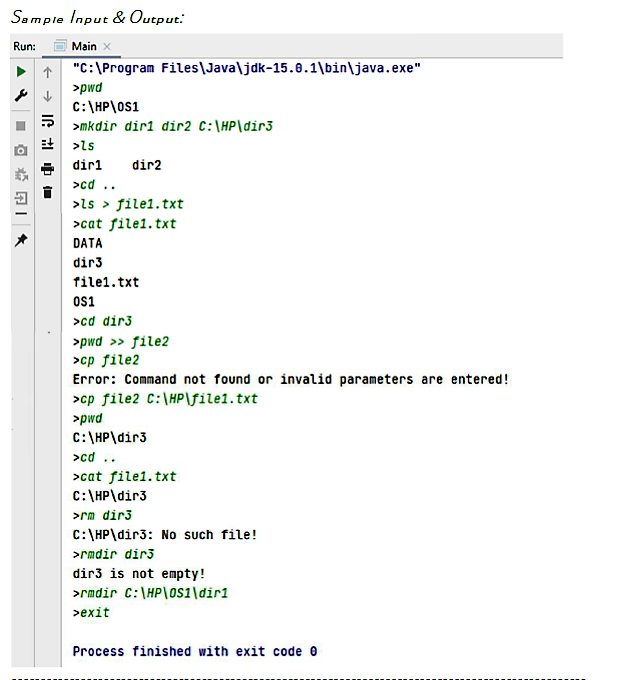629x680 pixels.
Task: Open run configuration wrench icon
Action: (20, 95)
